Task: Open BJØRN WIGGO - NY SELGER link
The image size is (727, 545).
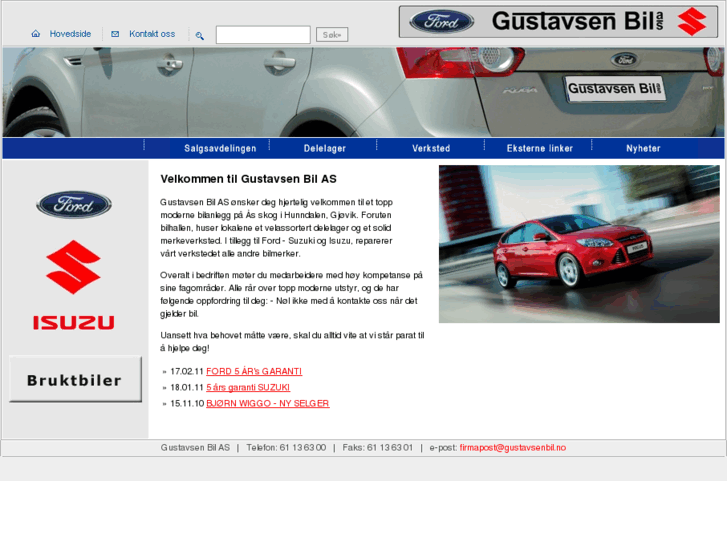Action: point(268,404)
